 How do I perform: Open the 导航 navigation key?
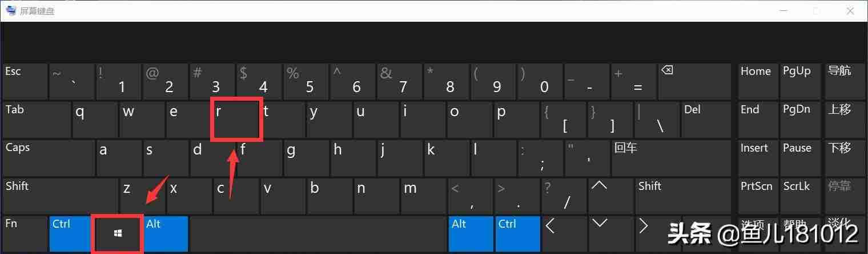click(x=844, y=81)
